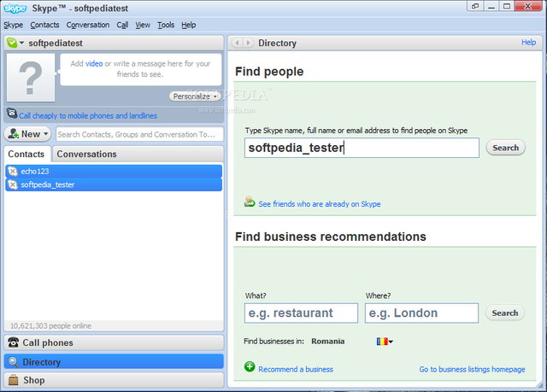The image size is (547, 392).
Task: Click the 'Romania' country text
Action: point(328,341)
